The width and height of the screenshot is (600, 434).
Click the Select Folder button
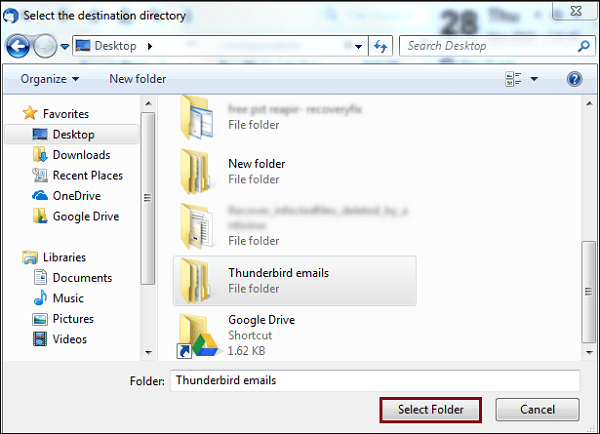pyautogui.click(x=430, y=410)
